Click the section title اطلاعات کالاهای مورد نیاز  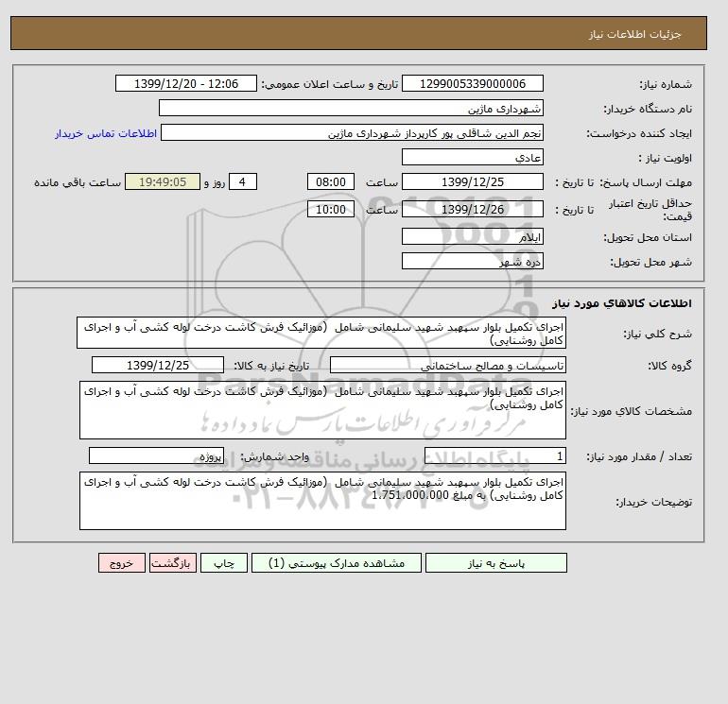coord(622,303)
